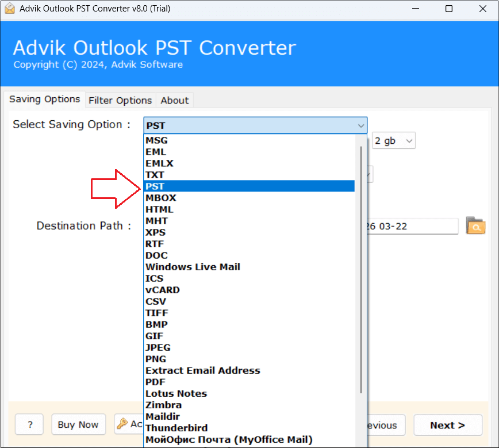
Task: Choose Lotus Notes as saving format
Action: [x=176, y=393]
